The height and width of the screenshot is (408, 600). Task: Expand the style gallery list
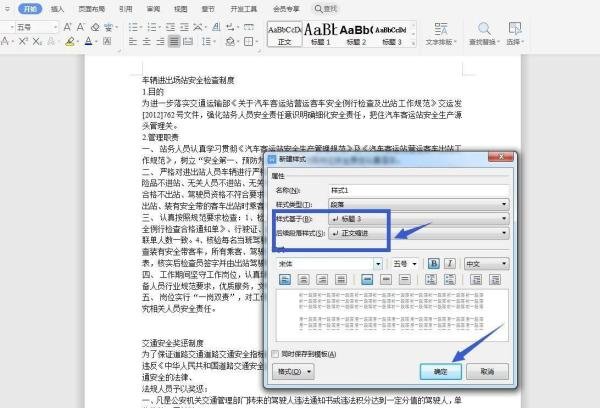413,43
